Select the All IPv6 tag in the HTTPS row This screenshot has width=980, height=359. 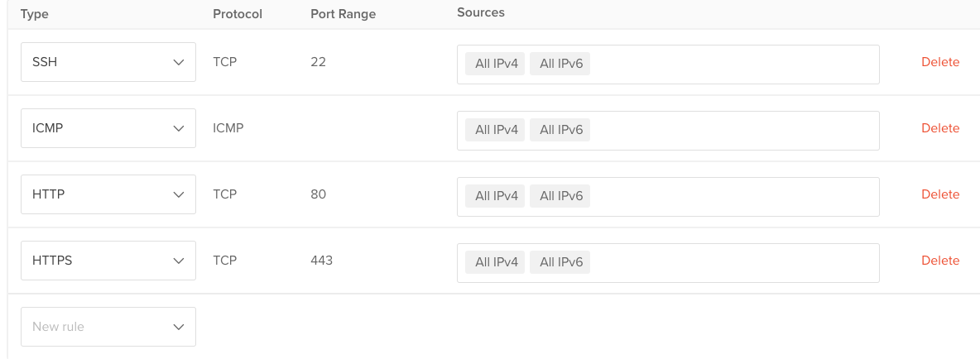(560, 262)
